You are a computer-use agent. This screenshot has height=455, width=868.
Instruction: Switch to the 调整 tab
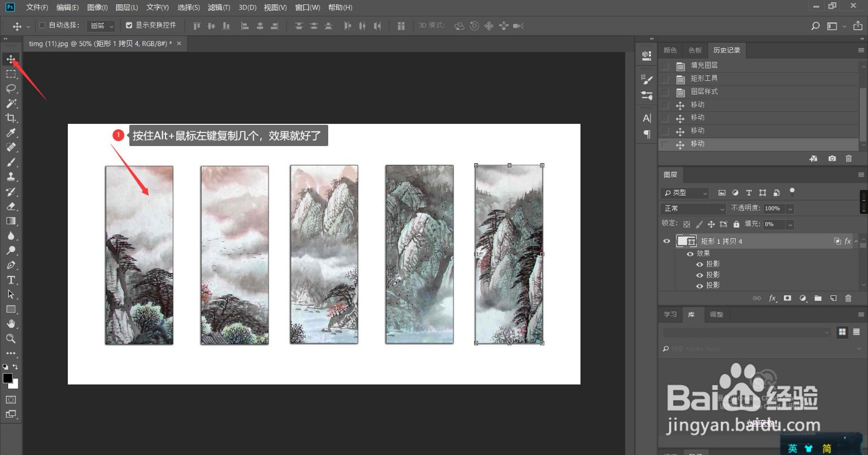coord(716,314)
